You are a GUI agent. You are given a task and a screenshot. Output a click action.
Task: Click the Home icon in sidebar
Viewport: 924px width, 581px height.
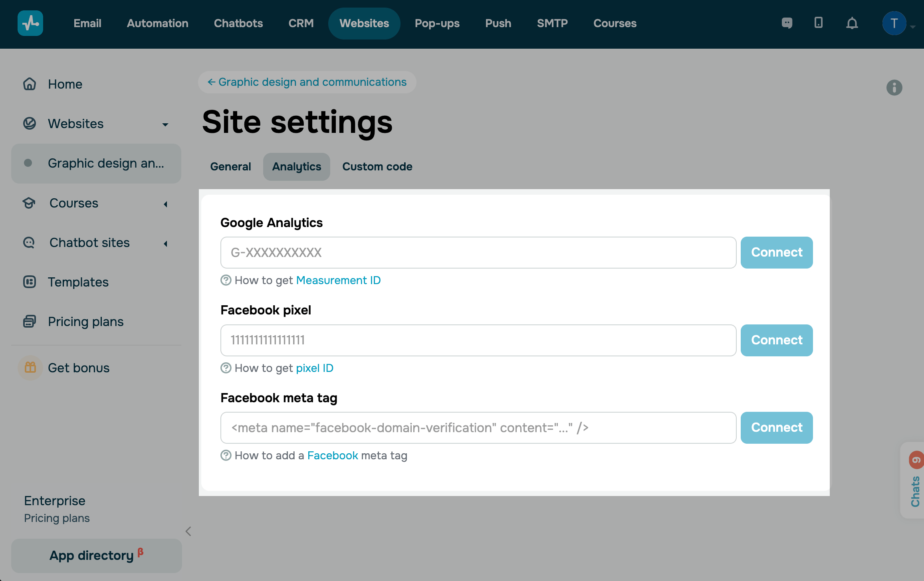tap(30, 84)
